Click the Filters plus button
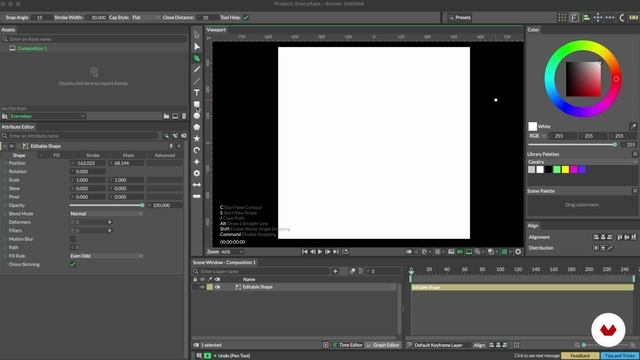 (109, 231)
